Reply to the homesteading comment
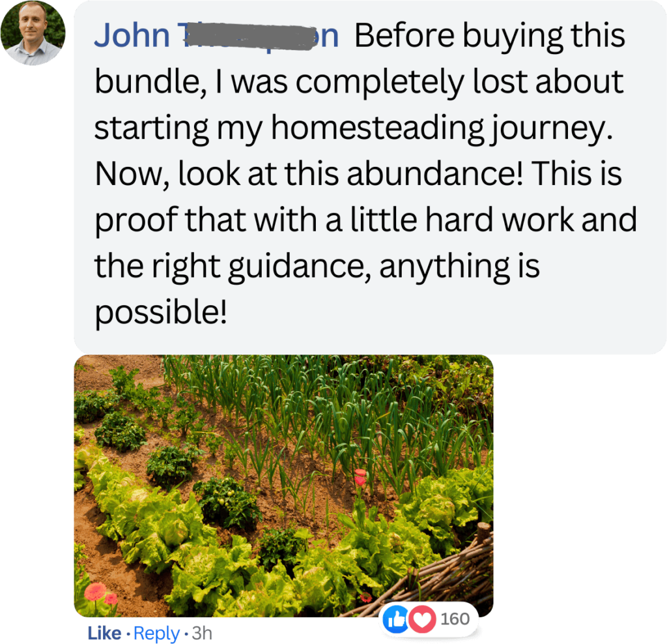Viewport: 667px width, 644px height. click(x=156, y=634)
